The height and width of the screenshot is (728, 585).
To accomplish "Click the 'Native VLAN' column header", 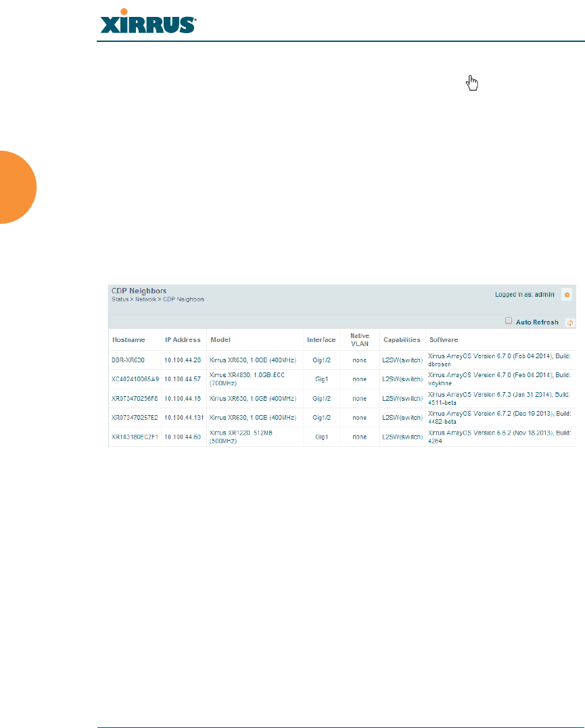I will (x=360, y=340).
